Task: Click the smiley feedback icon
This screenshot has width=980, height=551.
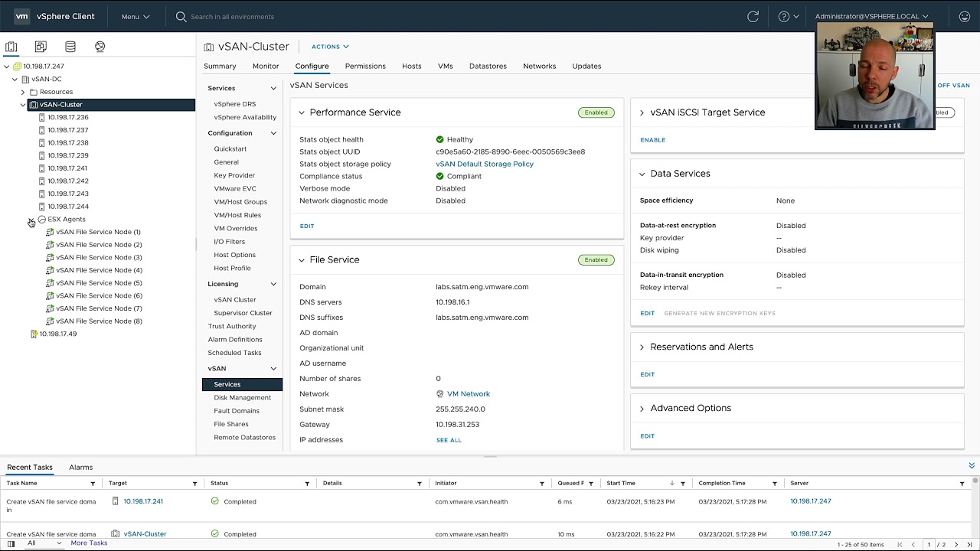Action: pyautogui.click(x=964, y=16)
